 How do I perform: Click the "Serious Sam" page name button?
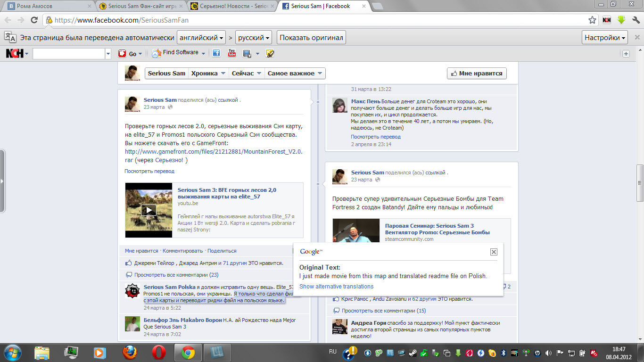pos(166,74)
